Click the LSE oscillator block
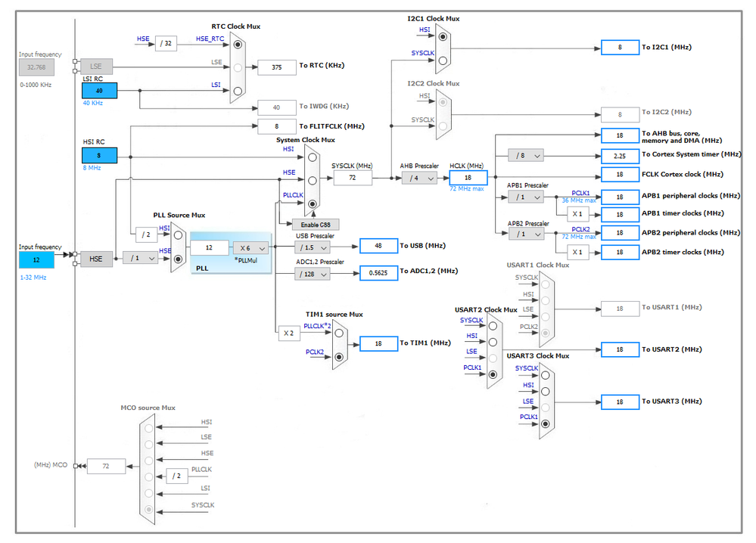Viewport: 756px width, 543px height. (96, 66)
